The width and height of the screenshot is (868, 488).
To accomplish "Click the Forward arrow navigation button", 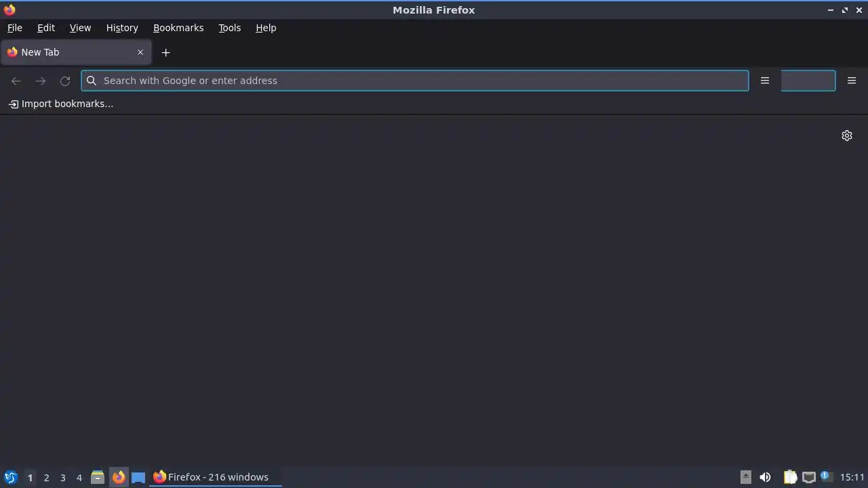I will pyautogui.click(x=41, y=81).
